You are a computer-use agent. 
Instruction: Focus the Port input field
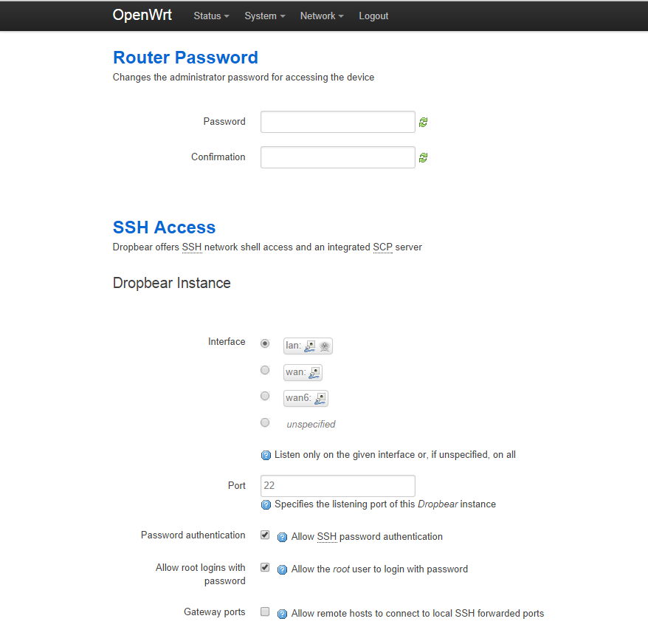coord(338,486)
